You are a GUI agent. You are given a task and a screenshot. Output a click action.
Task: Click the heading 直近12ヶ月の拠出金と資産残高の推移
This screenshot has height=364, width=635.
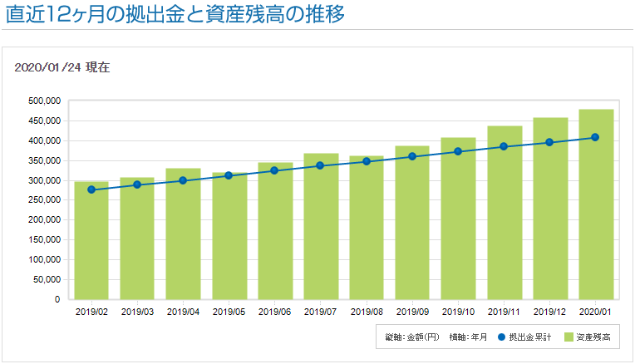(175, 14)
